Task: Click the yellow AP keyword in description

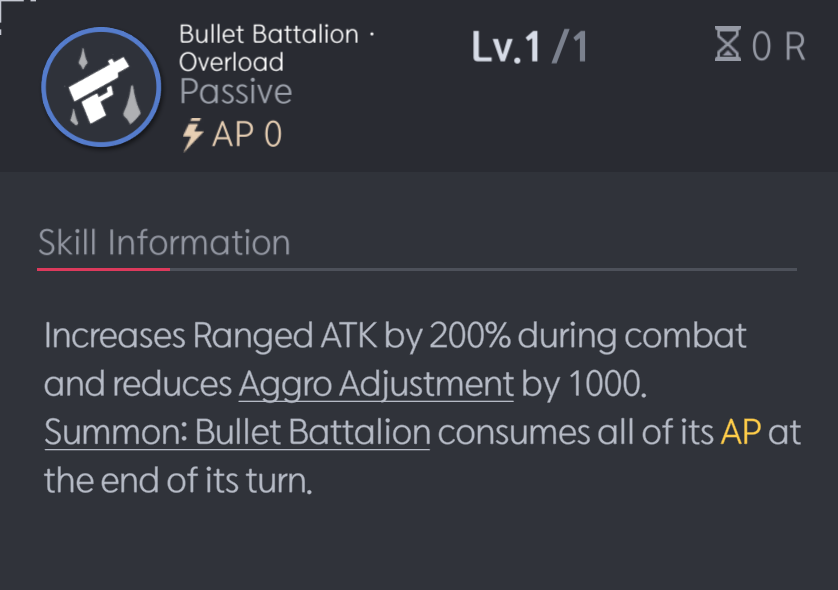Action: pyautogui.click(x=741, y=432)
